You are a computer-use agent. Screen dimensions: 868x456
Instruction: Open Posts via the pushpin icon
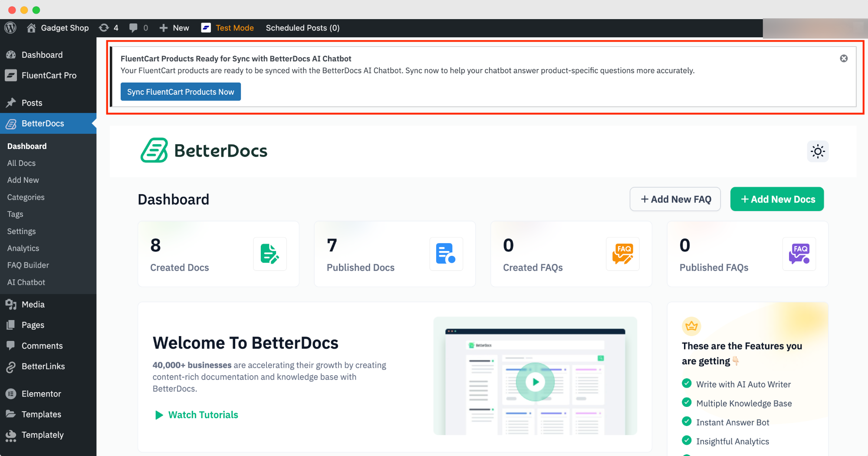tap(12, 102)
